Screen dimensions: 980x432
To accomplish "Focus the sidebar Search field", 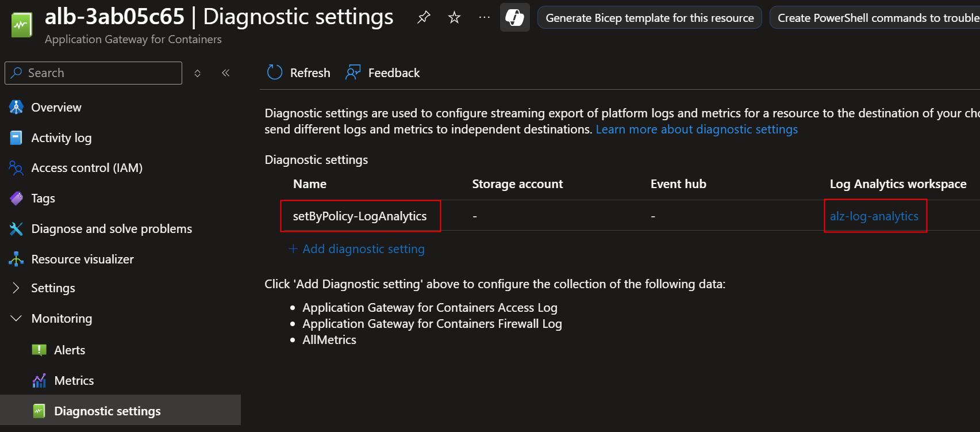I will coord(93,73).
